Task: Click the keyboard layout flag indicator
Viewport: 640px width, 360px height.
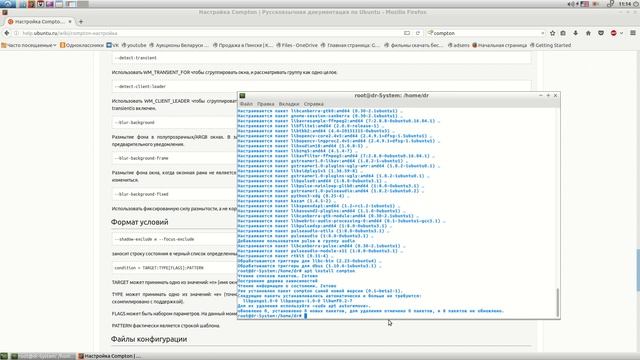Action: (x=584, y=4)
